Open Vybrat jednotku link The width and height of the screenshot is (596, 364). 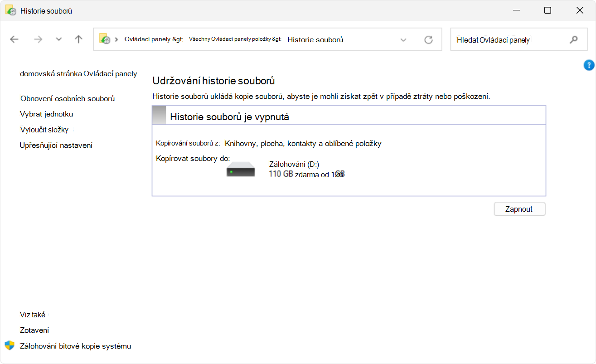point(47,114)
